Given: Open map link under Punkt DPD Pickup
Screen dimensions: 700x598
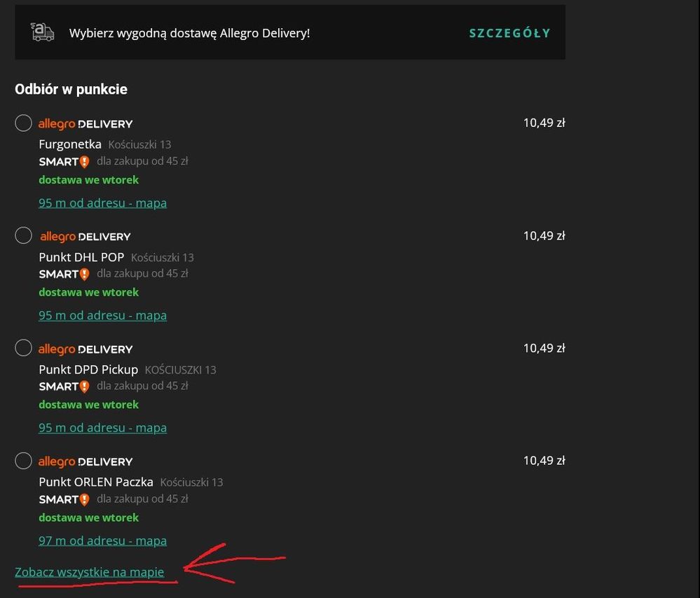Looking at the screenshot, I should (x=102, y=428).
